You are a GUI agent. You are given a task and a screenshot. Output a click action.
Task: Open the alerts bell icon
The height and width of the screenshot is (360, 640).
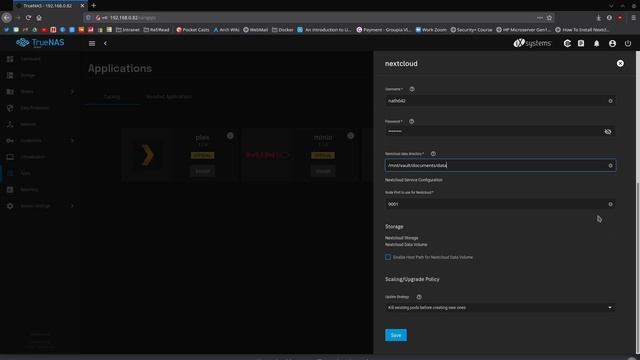coord(596,43)
